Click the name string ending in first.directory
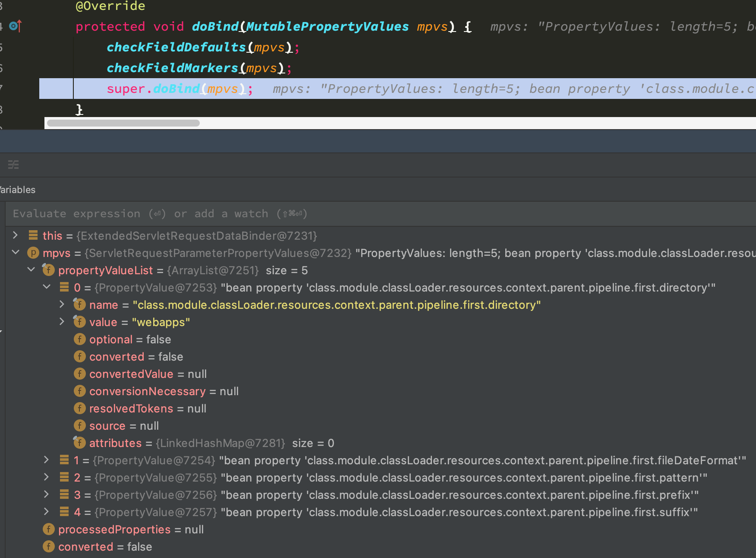 coord(337,304)
